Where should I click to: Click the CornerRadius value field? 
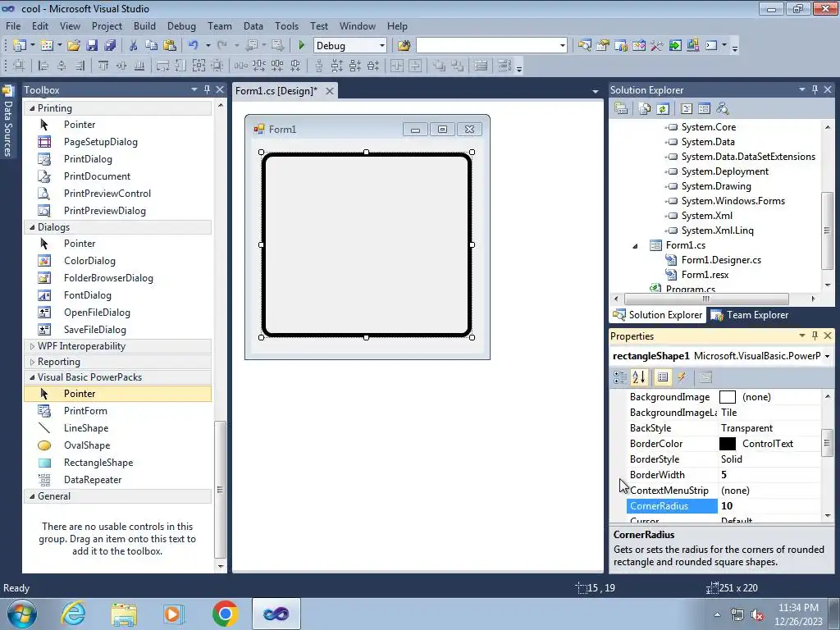[x=769, y=505]
